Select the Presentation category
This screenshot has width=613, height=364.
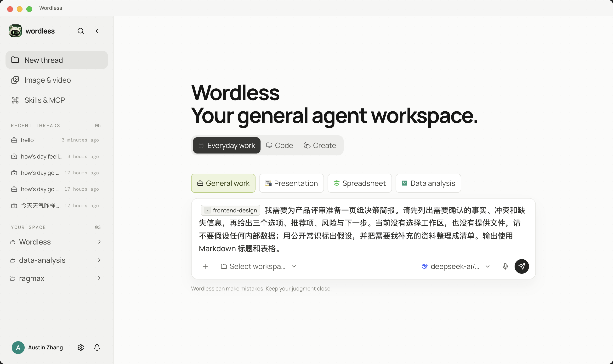click(x=291, y=183)
